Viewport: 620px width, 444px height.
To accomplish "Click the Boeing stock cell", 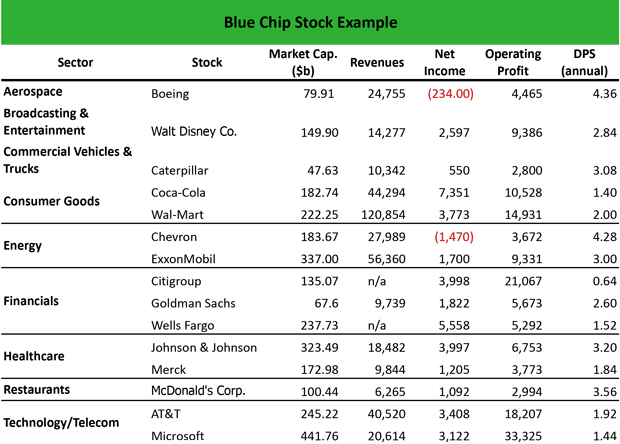I will tap(170, 94).
